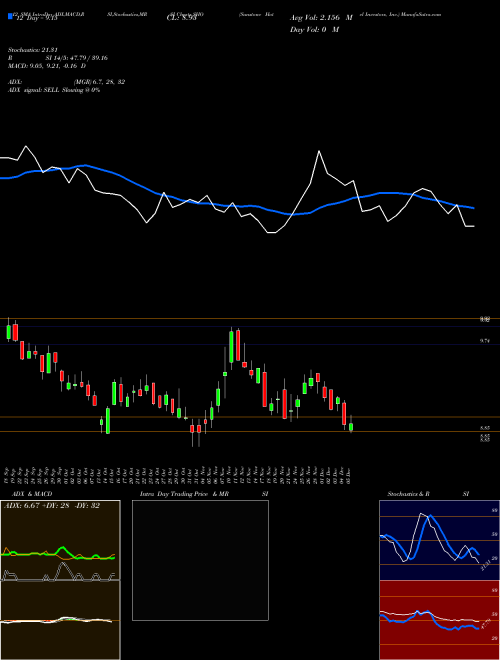Click the '(MGR) 6.7, 28, 32' ADX values

99,82
